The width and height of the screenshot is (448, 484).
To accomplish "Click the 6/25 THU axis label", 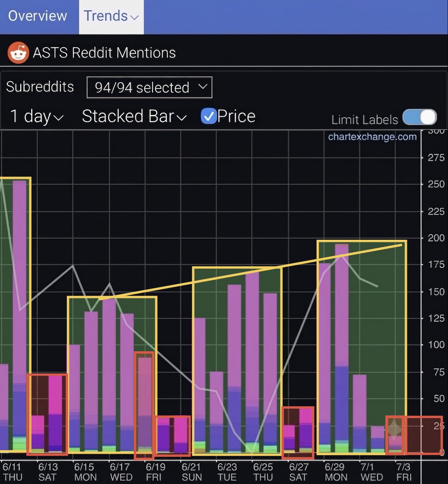I will tap(263, 472).
